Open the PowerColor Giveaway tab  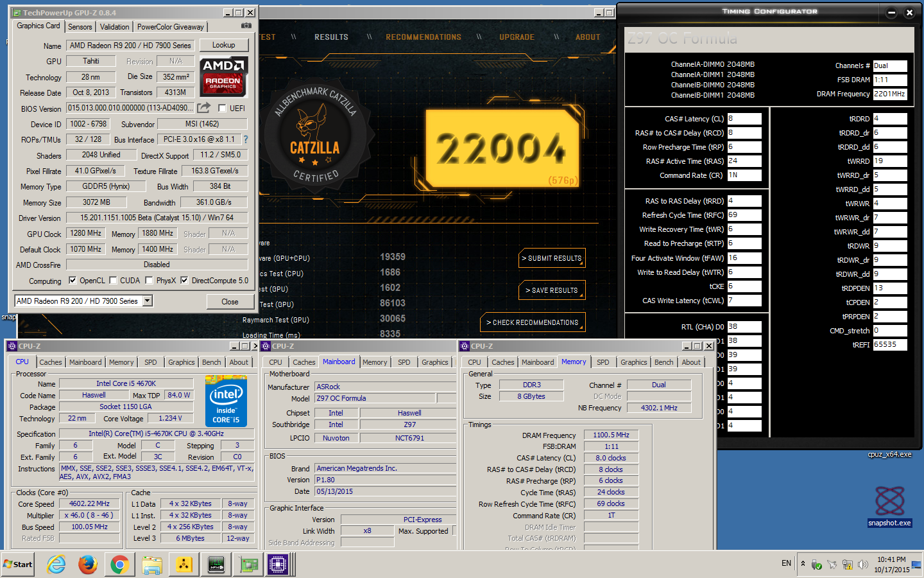tap(171, 26)
